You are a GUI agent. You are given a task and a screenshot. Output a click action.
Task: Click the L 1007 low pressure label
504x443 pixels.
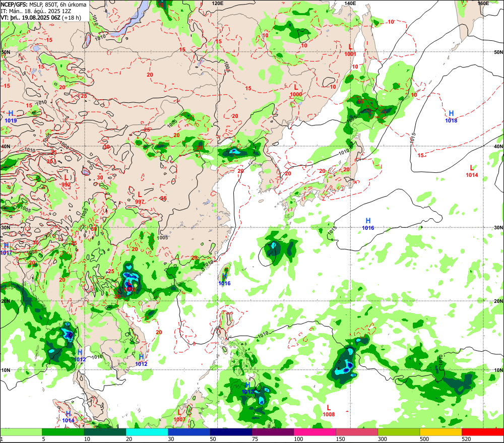click(179, 416)
